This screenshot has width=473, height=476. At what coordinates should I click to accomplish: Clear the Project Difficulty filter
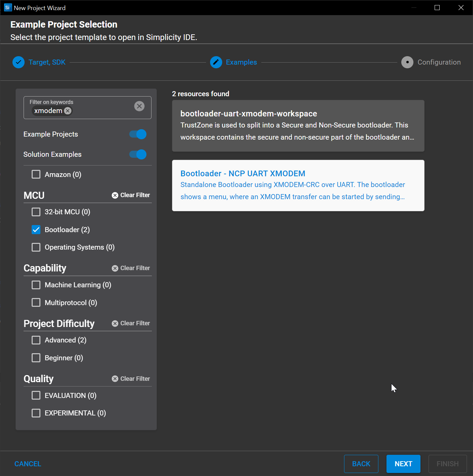(131, 323)
